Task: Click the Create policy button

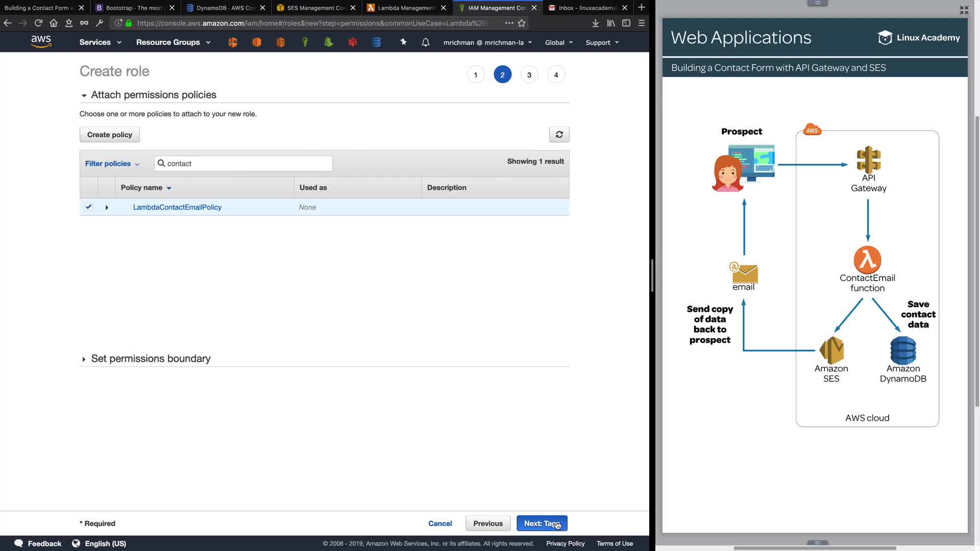Action: pyautogui.click(x=109, y=135)
